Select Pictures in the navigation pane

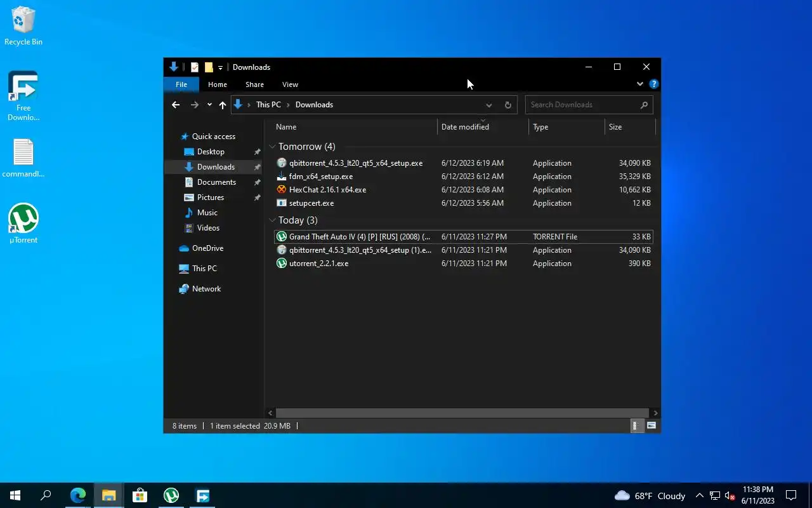pos(211,197)
